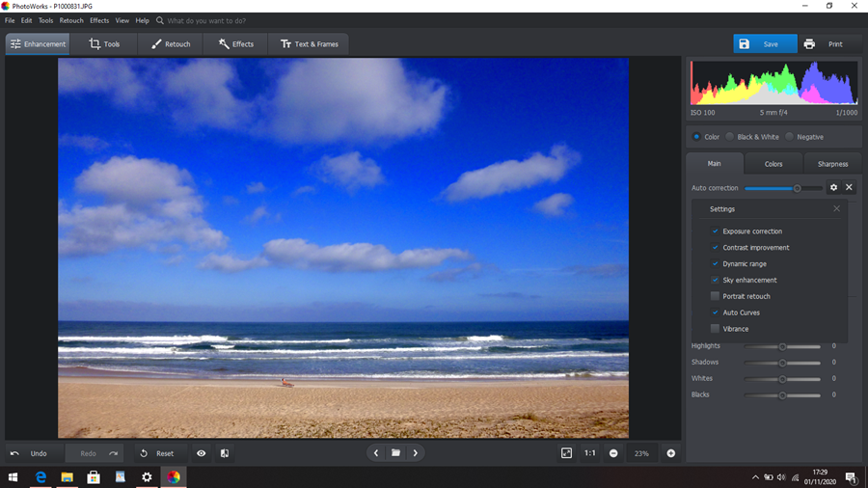Toggle the Auto Curves checkbox

(716, 312)
